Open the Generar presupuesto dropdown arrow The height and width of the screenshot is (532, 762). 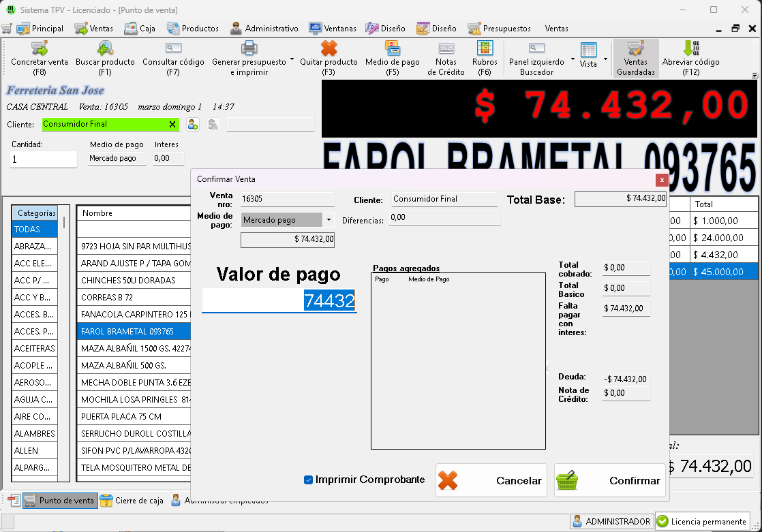(292, 59)
